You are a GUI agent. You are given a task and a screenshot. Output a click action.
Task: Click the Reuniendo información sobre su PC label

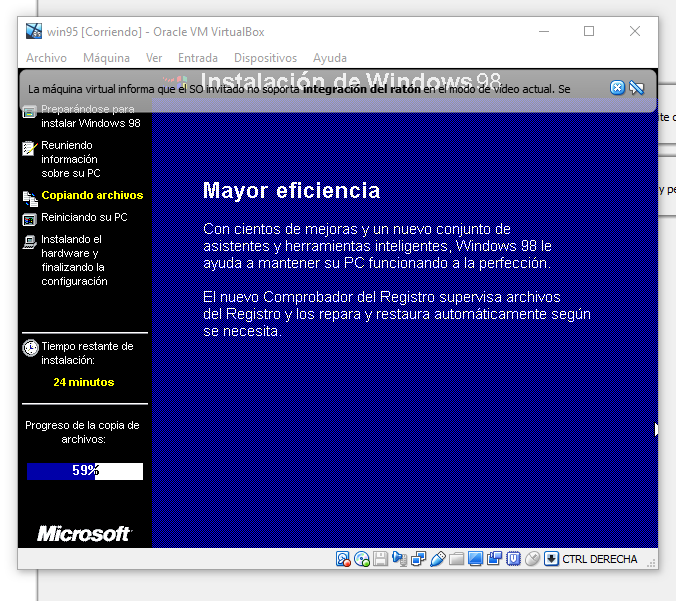click(70, 159)
